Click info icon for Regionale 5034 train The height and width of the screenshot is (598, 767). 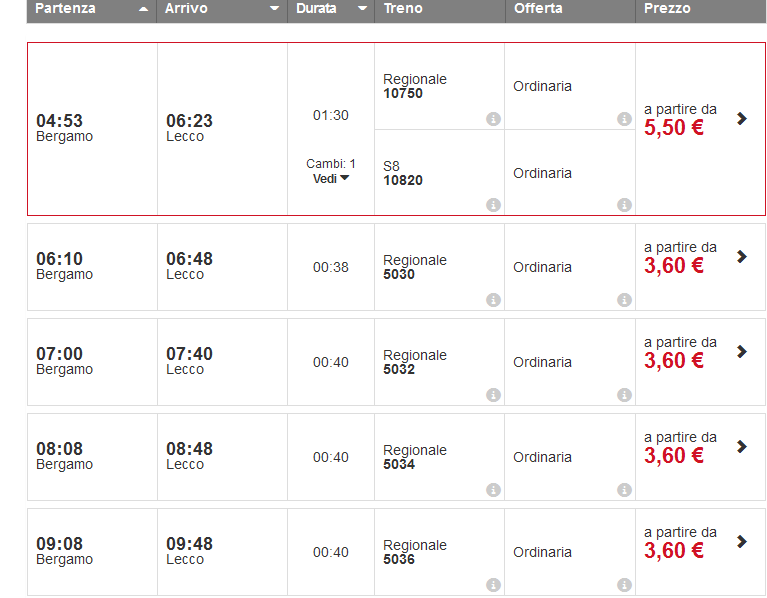click(x=493, y=490)
